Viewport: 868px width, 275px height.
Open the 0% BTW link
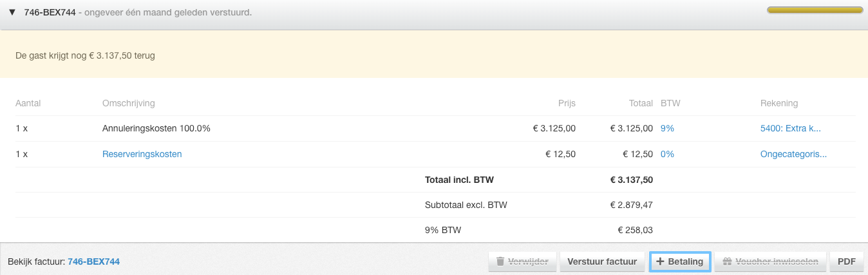(x=667, y=154)
